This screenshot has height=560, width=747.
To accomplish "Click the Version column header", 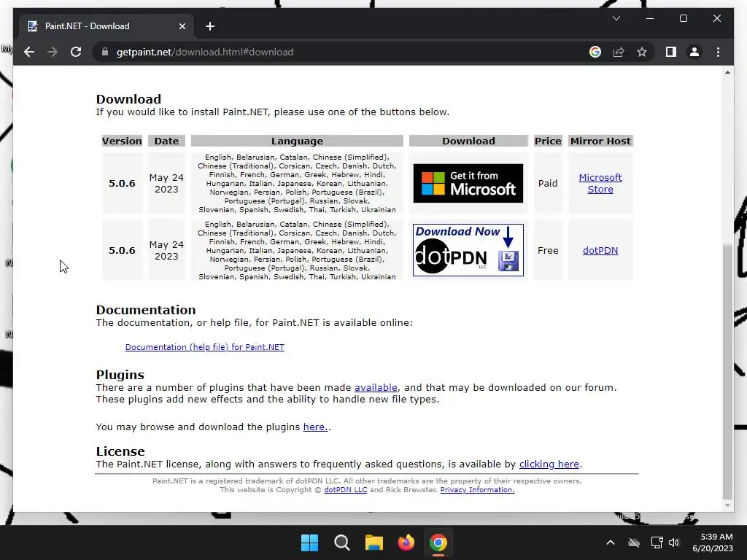I will pos(122,141).
